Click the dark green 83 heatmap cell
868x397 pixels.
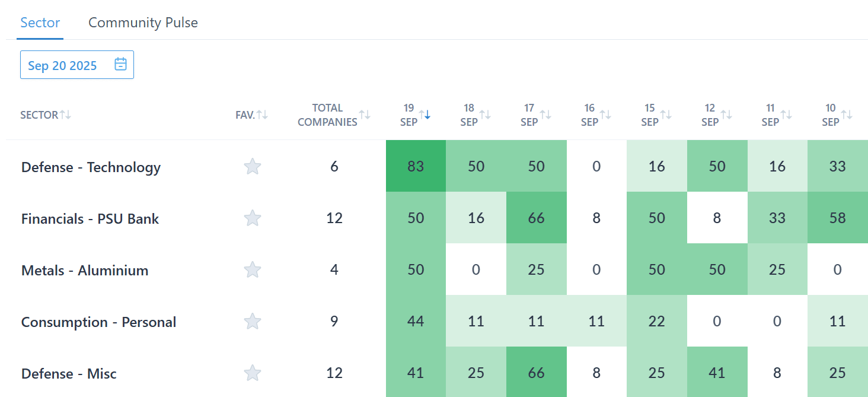[x=416, y=167]
